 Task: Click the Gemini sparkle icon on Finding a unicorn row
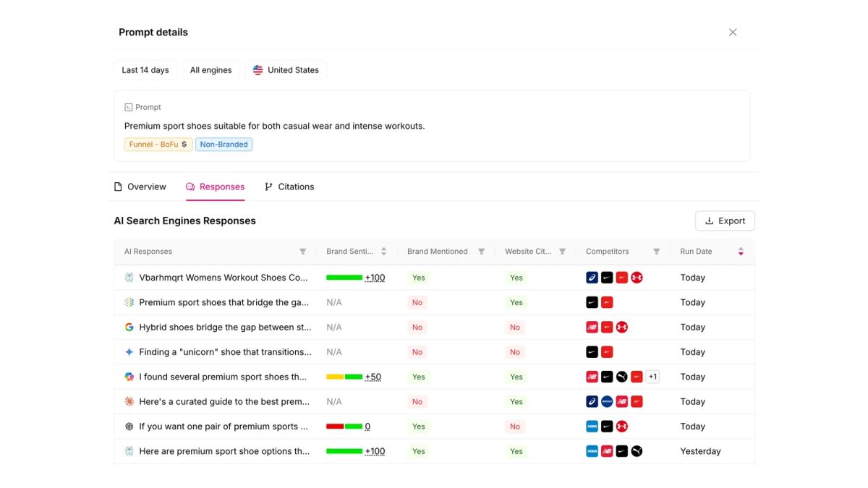[x=129, y=352]
